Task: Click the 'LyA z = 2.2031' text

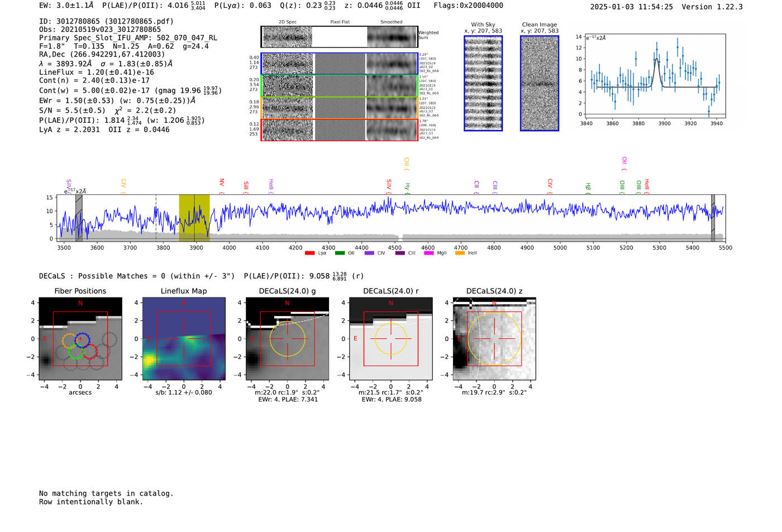Action: (69, 130)
